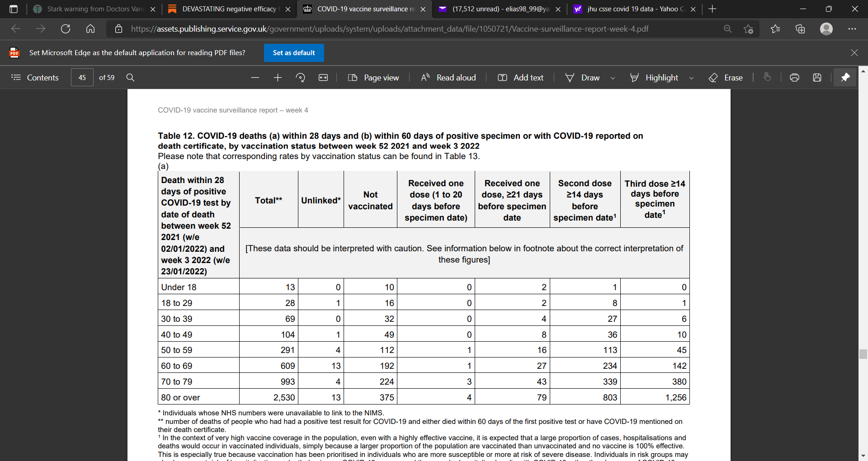Start Read aloud for the PDF

pyautogui.click(x=448, y=78)
